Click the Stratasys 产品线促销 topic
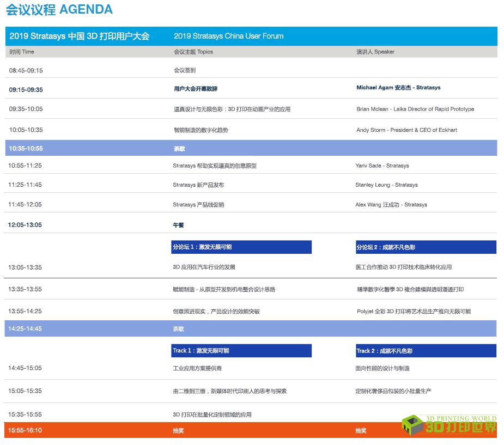 click(198, 205)
